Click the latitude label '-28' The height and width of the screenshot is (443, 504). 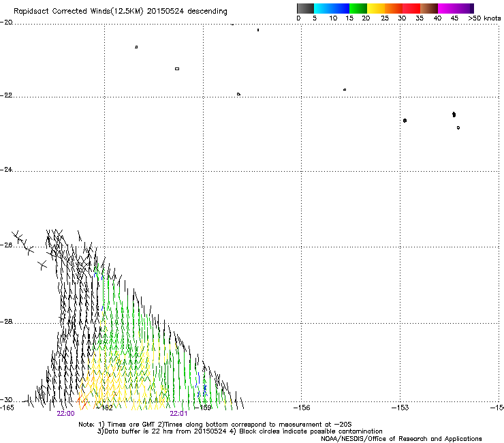(6, 322)
